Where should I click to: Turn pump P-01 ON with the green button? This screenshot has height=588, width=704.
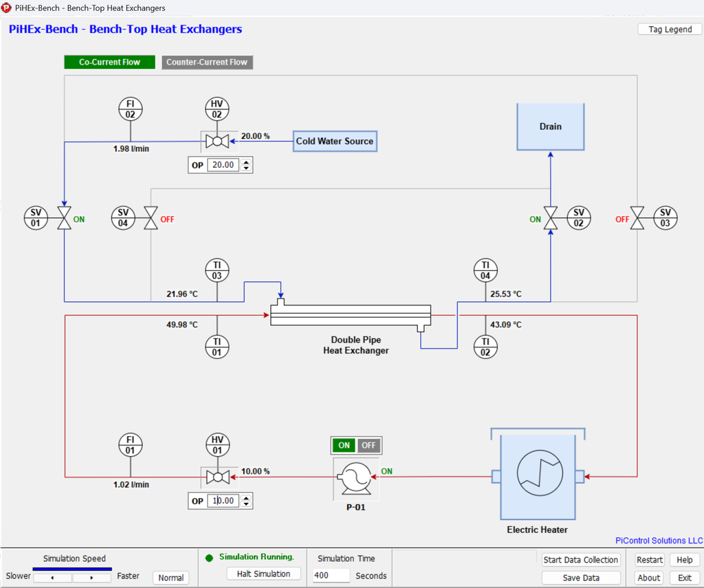(344, 445)
